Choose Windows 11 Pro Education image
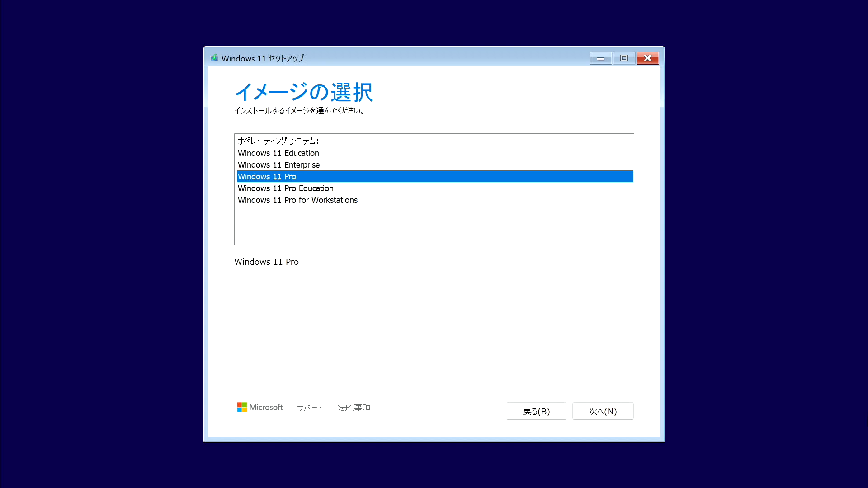The width and height of the screenshot is (868, 488). [x=435, y=188]
